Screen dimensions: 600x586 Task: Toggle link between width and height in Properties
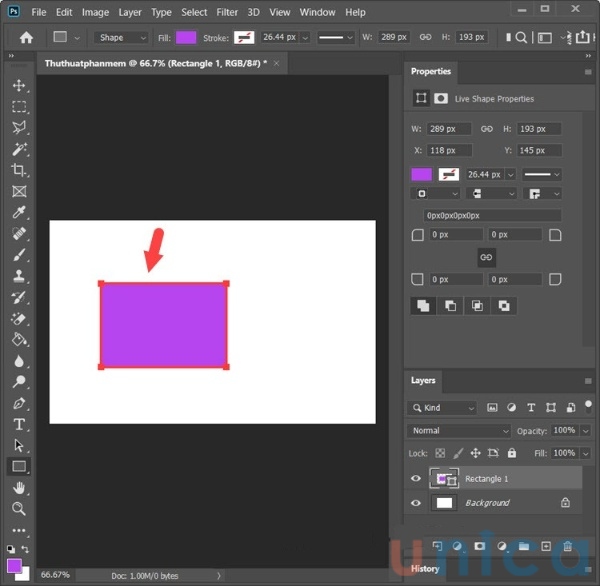pyautogui.click(x=487, y=129)
